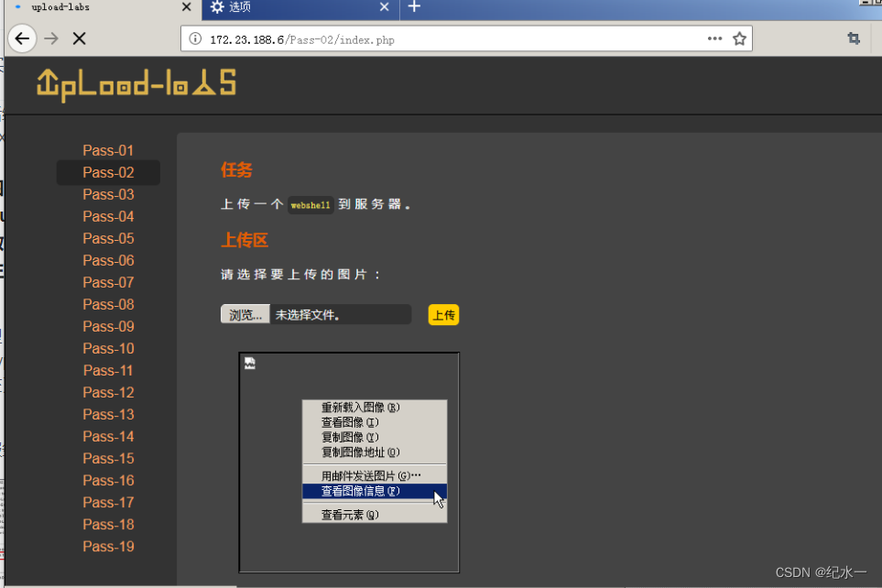The height and width of the screenshot is (588, 882).
Task: Open the Pass-01 challenge link
Action: pyautogui.click(x=107, y=150)
